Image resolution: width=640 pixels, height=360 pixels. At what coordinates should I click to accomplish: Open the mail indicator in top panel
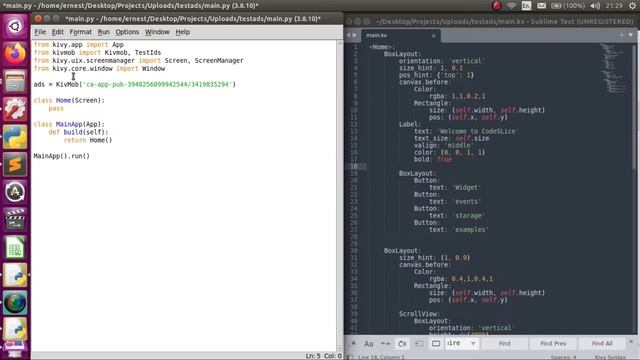coord(541,6)
